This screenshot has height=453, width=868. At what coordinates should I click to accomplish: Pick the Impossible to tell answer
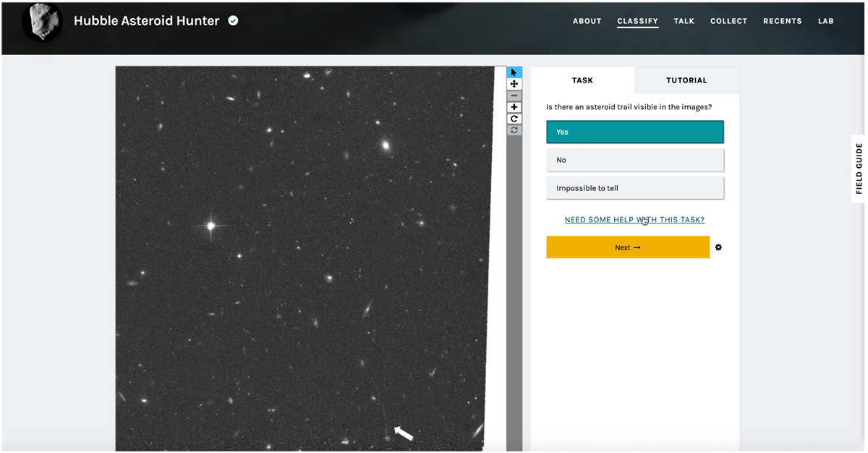[x=634, y=188]
